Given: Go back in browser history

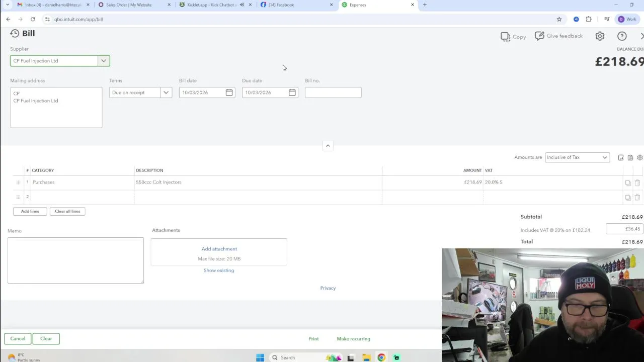Looking at the screenshot, I should pyautogui.click(x=8, y=19).
